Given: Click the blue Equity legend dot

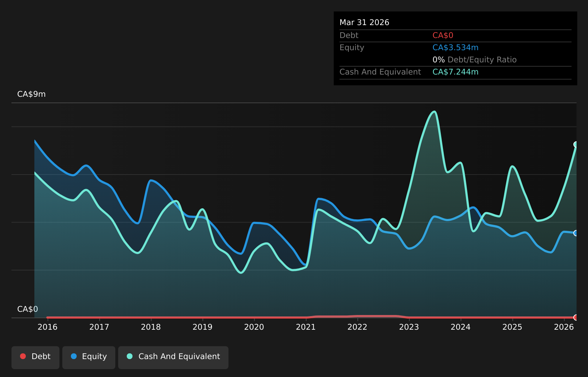Looking at the screenshot, I should pyautogui.click(x=74, y=356).
